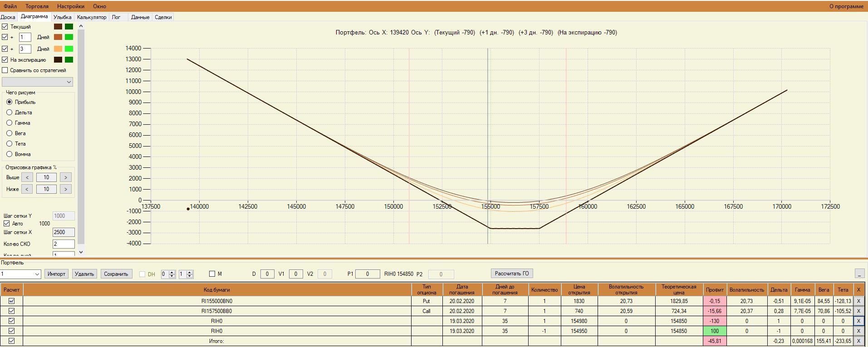Select the Вомма radio button
868x347 pixels.
pyautogui.click(x=10, y=154)
